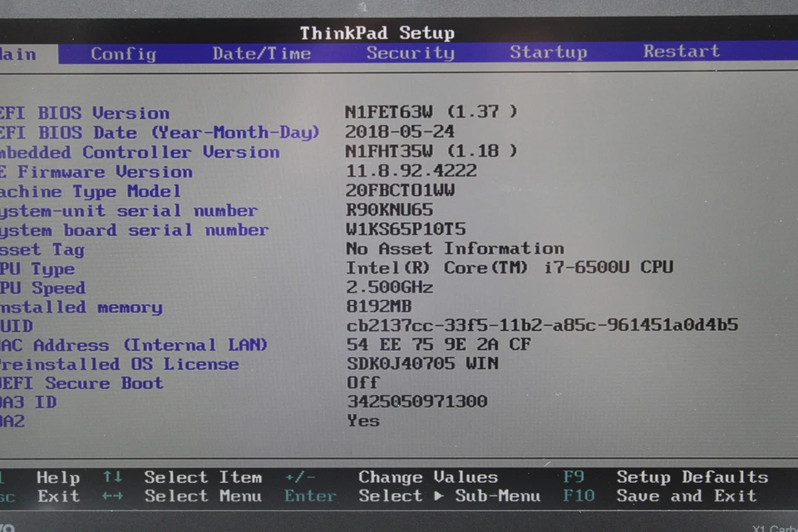Select the Security tab
Screen dimensions: 798x532
410,52
